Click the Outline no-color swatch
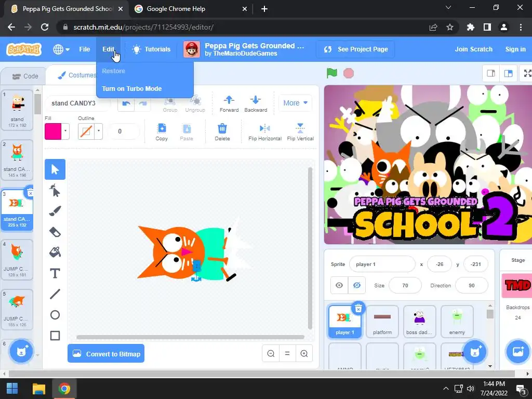 (x=86, y=131)
